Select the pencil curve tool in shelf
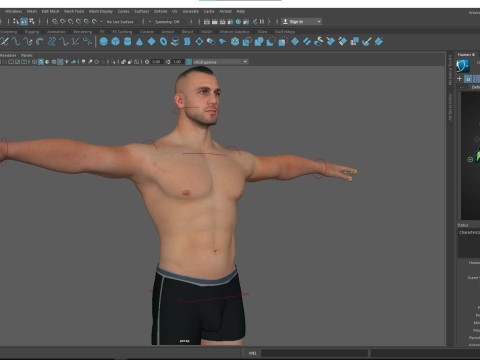This screenshot has height=360, width=480. coord(28,42)
